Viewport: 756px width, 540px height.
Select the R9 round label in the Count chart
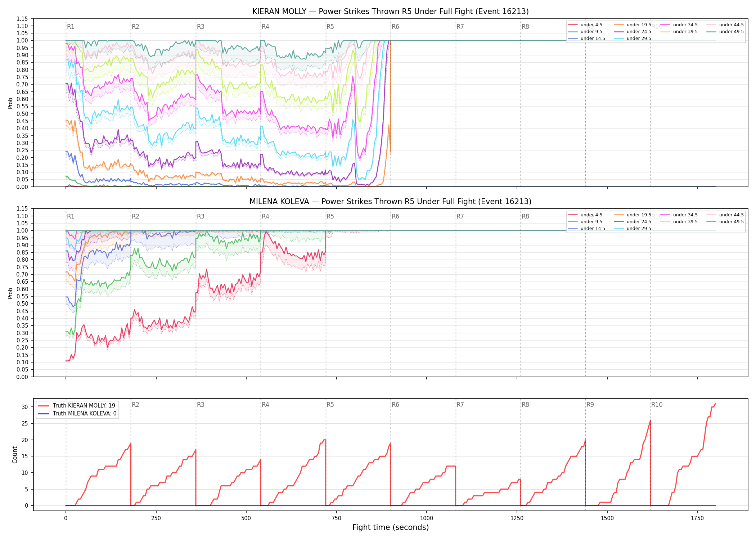(590, 405)
